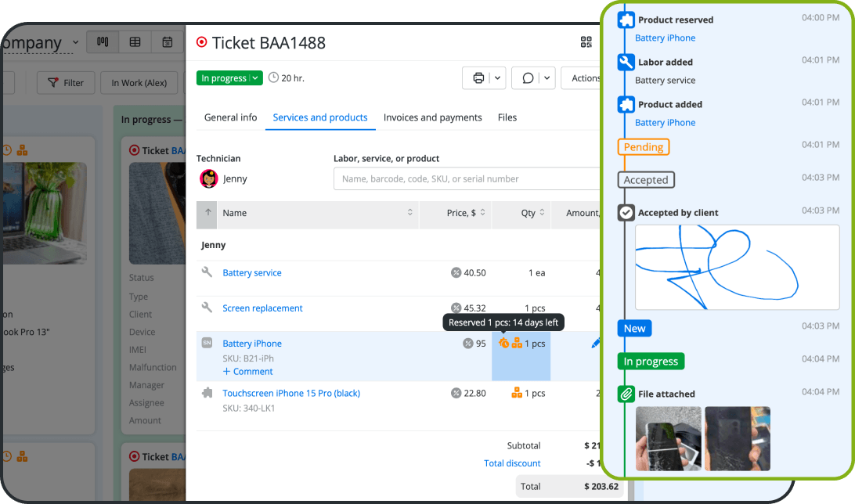Image resolution: width=855 pixels, height=504 pixels.
Task: Sort table by Qty column
Action: (x=521, y=213)
